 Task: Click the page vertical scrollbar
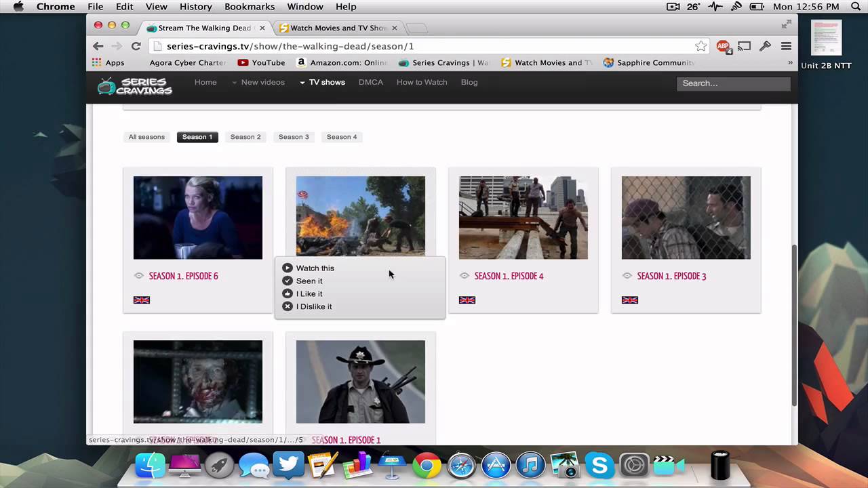click(793, 325)
